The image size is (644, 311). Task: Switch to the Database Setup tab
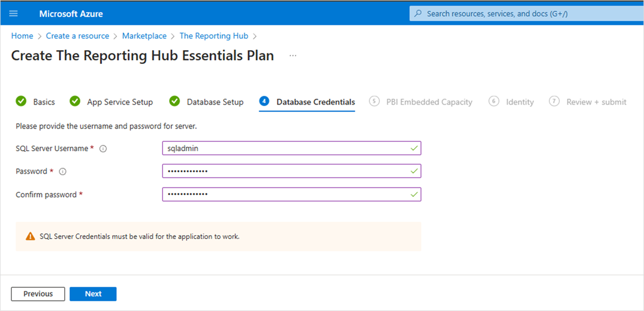(215, 102)
